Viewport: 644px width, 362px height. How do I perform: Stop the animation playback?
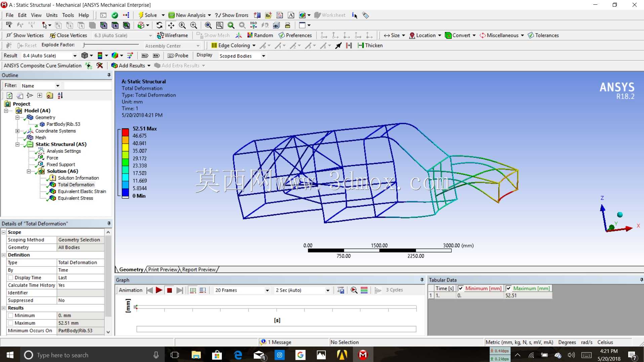[x=169, y=290]
